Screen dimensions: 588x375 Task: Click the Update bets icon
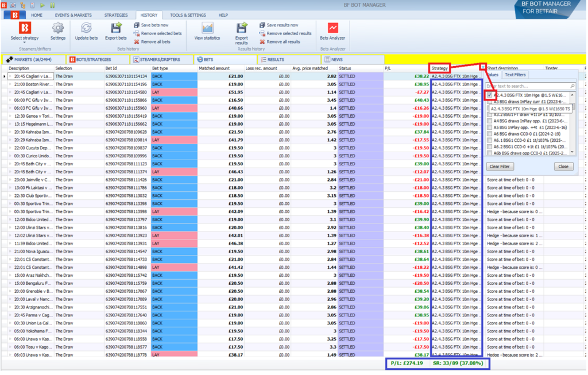[x=86, y=29]
